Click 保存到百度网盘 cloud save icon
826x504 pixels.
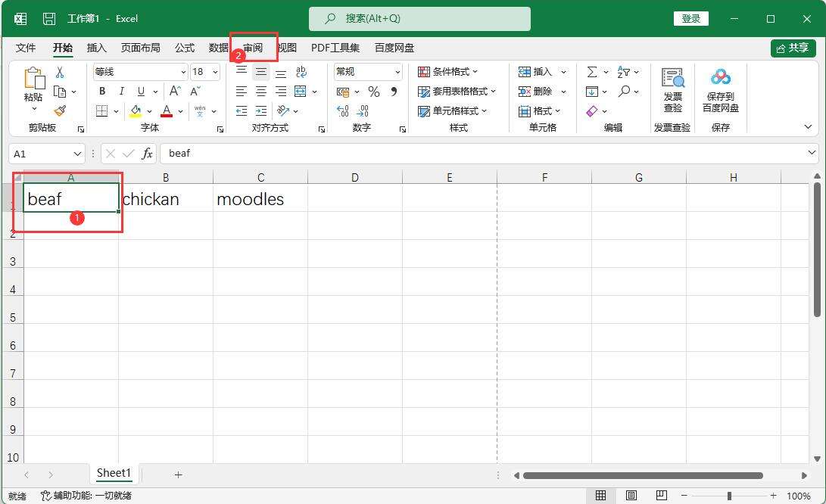[x=720, y=90]
